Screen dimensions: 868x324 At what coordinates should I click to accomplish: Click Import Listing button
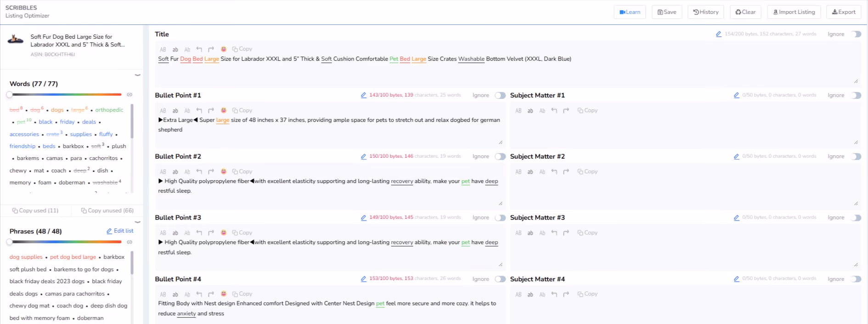click(794, 12)
